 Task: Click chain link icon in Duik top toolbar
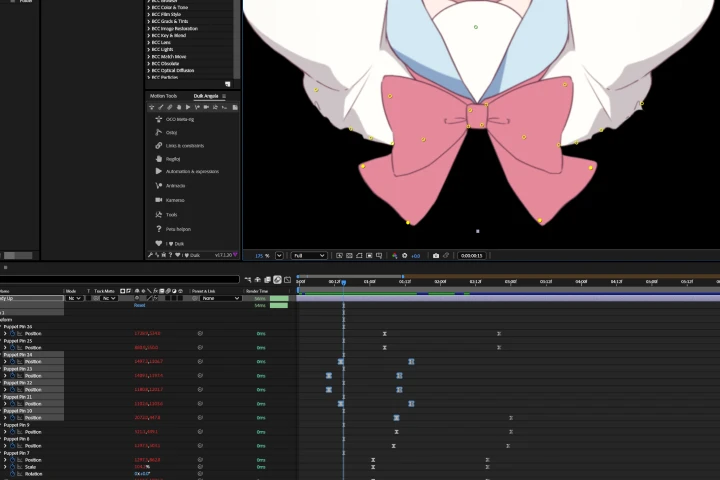[170, 107]
